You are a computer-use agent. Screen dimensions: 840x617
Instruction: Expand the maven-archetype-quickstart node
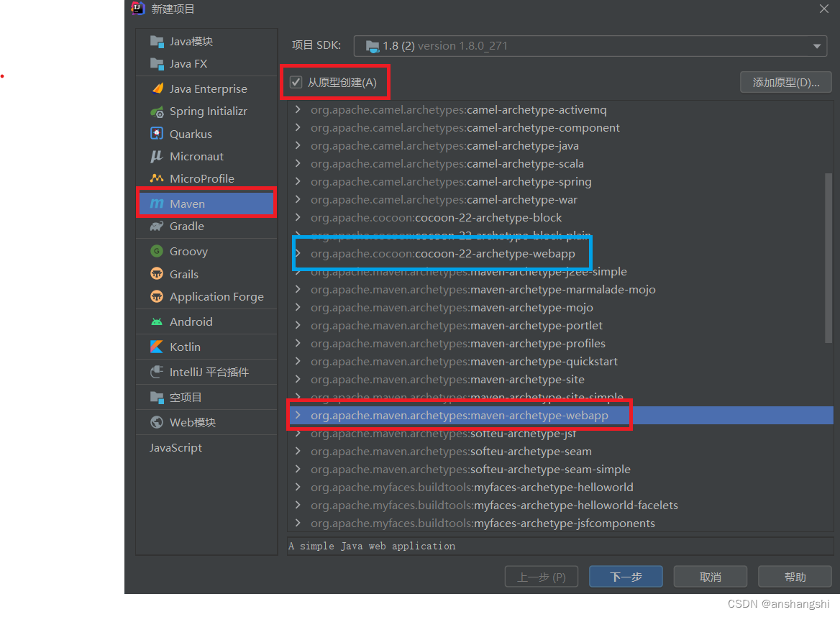(x=298, y=361)
